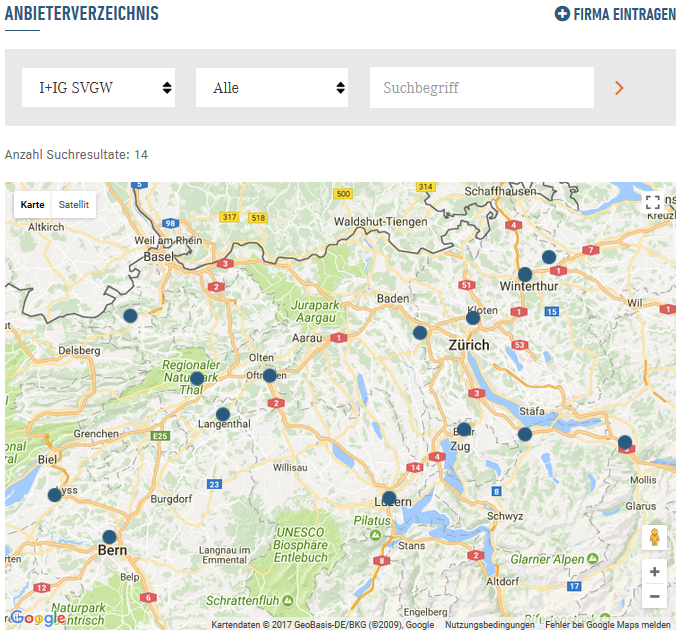Viewport: 683px width, 638px height.
Task: Open the I+IG SVGW dropdown
Action: [98, 88]
